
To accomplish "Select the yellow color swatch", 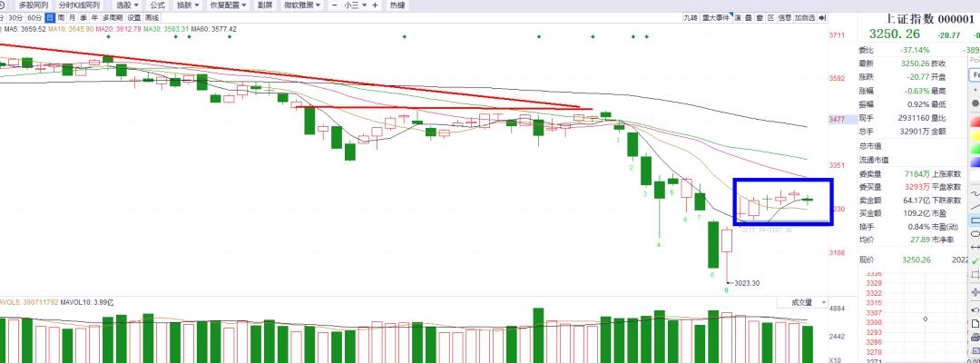I will (x=975, y=134).
